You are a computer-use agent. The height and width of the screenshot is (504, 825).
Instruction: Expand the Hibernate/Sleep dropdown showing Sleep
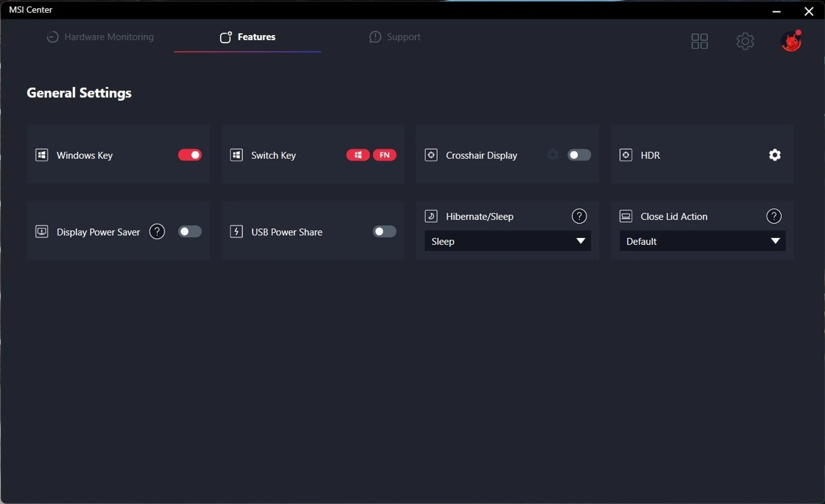507,241
